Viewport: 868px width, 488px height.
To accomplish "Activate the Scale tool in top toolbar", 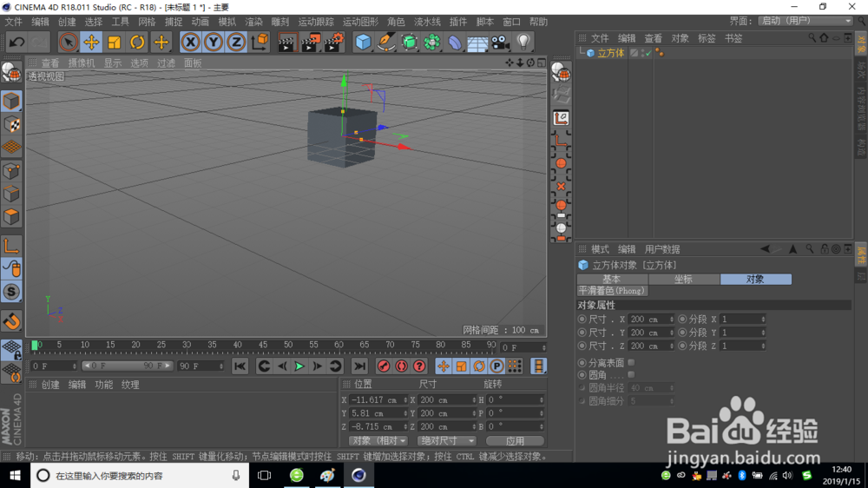I will (x=114, y=42).
